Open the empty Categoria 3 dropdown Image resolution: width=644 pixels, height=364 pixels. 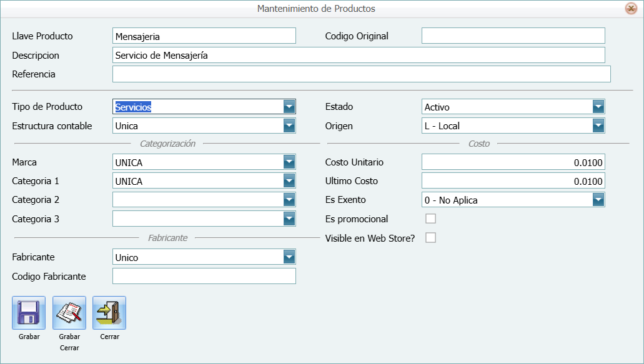[x=289, y=219]
